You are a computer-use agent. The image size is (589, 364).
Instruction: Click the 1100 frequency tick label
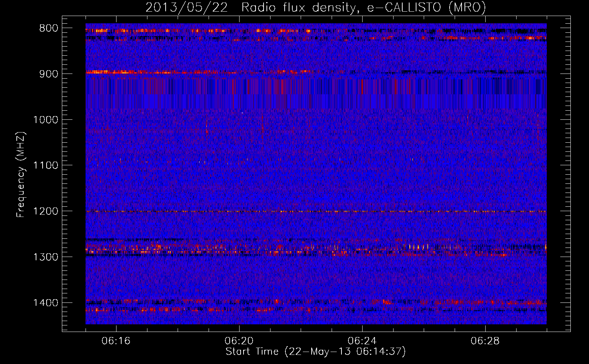(46, 166)
